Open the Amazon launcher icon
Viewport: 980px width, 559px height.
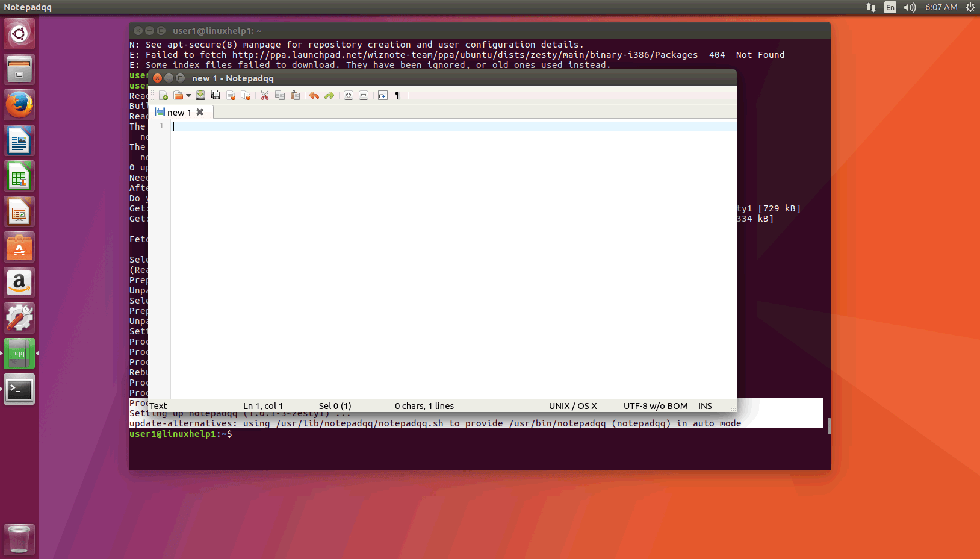[19, 283]
